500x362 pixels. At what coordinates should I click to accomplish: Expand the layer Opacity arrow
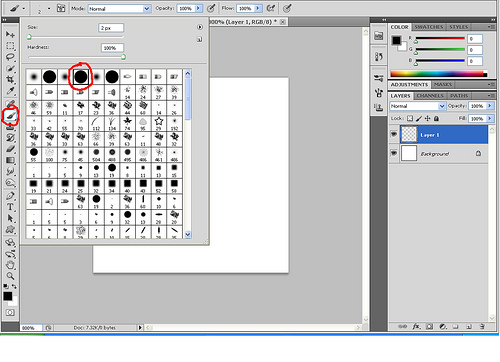tap(490, 106)
